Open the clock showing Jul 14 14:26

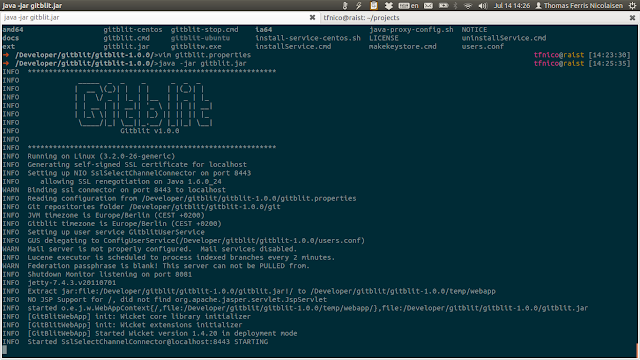512,5
